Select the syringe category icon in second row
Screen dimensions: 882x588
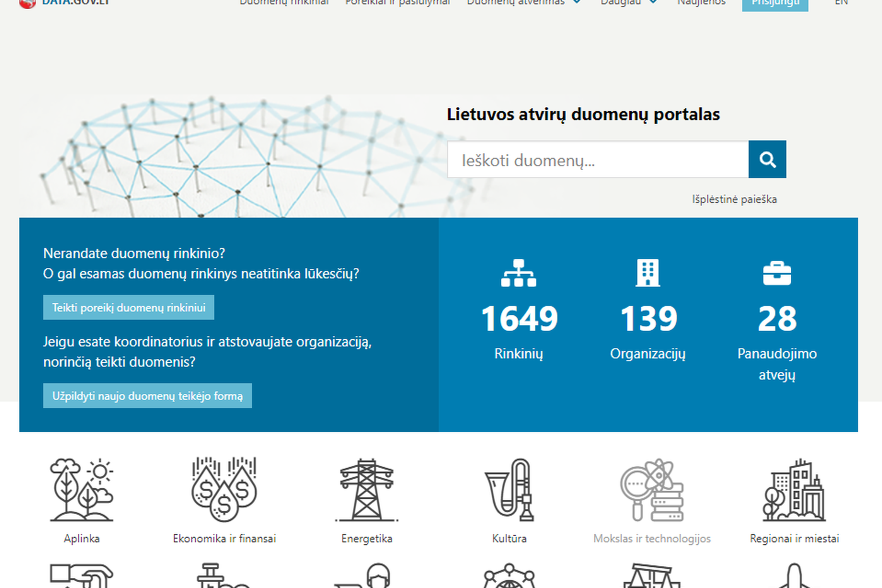[224, 576]
